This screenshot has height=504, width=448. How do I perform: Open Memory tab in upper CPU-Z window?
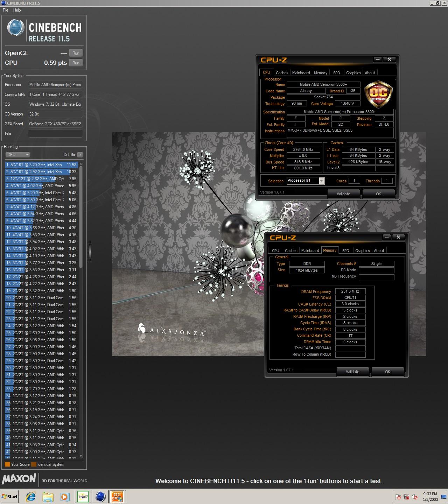(321, 73)
